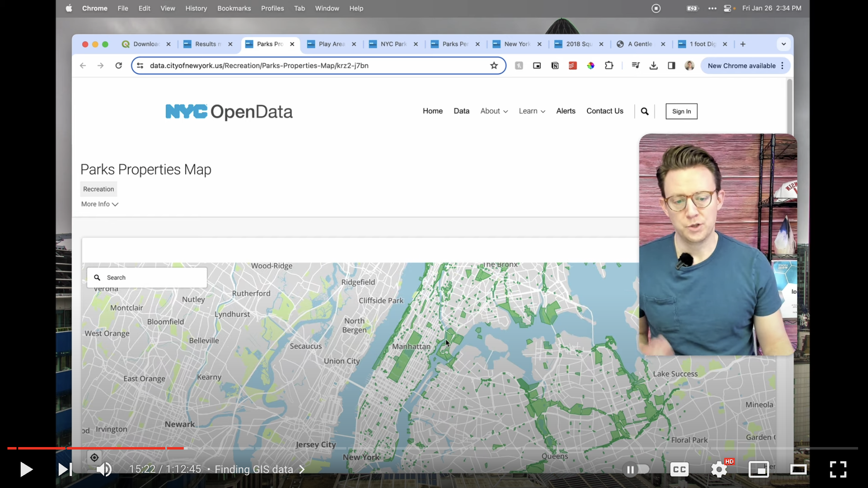
Task: Skip to next video
Action: point(65,469)
